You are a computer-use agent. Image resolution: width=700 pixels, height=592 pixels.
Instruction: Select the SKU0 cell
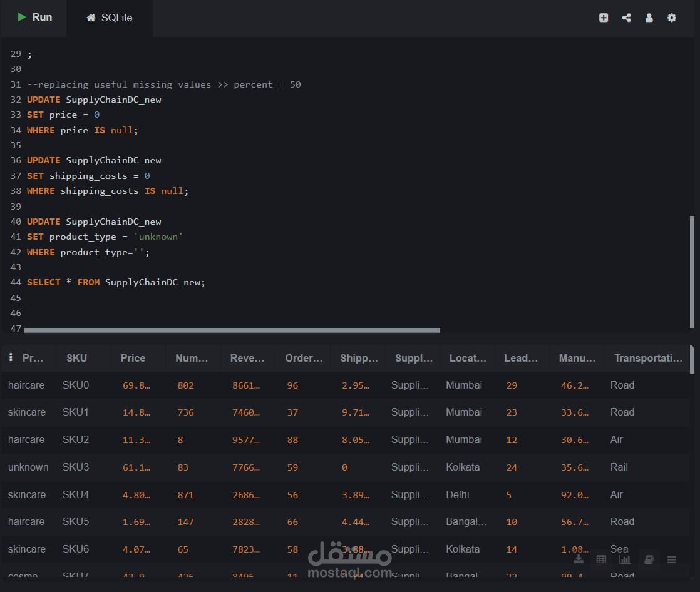[x=76, y=385]
